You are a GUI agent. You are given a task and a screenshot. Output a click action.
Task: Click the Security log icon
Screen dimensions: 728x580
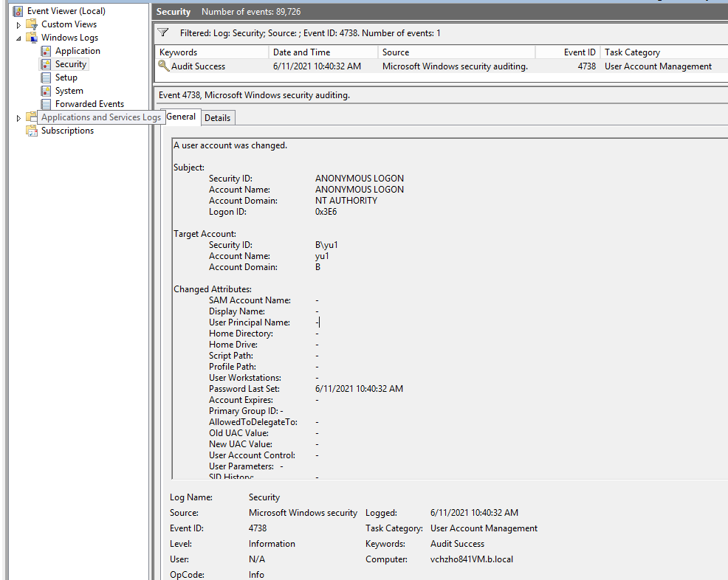pyautogui.click(x=46, y=64)
